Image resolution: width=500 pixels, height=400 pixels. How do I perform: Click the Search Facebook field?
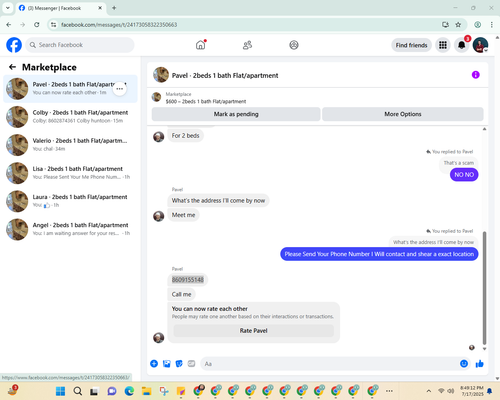tap(80, 45)
